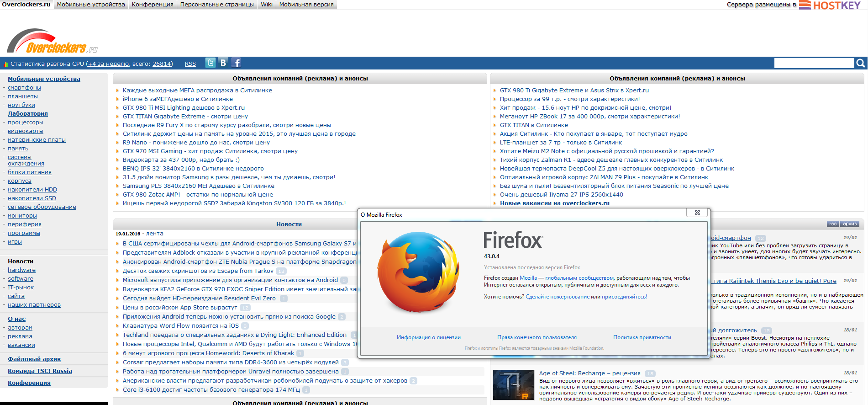Screen dimensions: 868x405
Task: Close the О Mozilla Firefox dialog
Action: [x=697, y=213]
